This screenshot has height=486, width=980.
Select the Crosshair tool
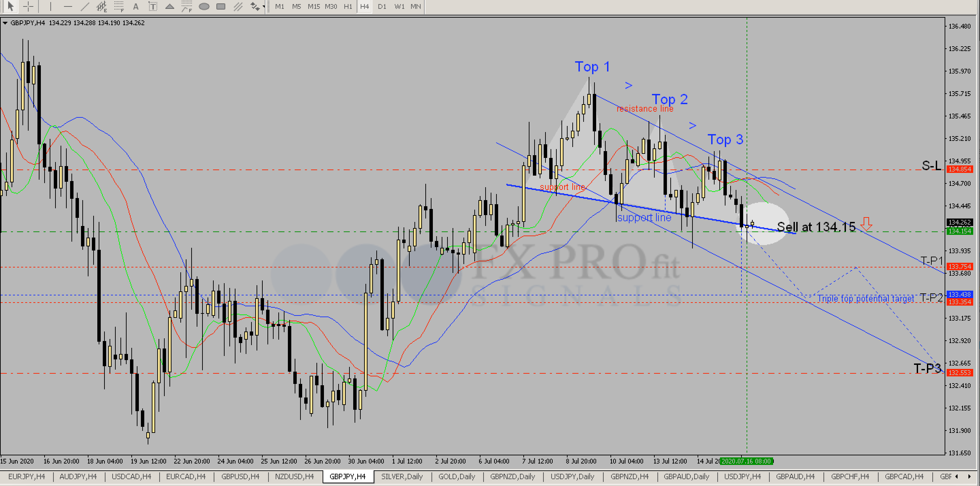click(28, 6)
